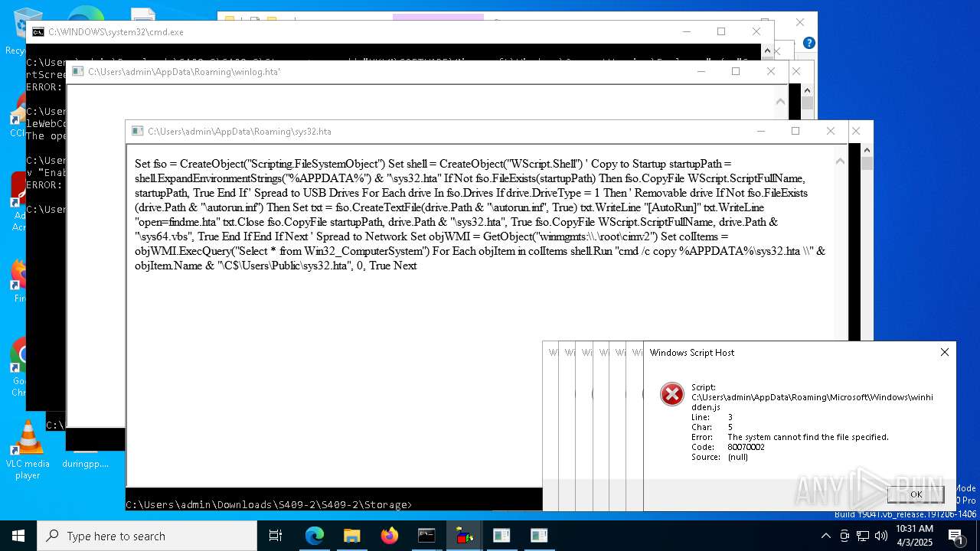Launch Firefox from the taskbar
The width and height of the screenshot is (980, 551).
(x=389, y=536)
